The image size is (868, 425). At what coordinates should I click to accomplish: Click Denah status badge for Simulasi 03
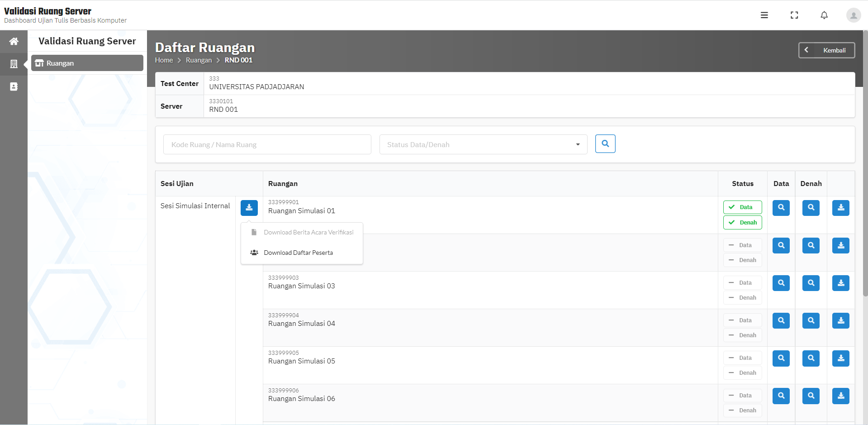(x=742, y=298)
